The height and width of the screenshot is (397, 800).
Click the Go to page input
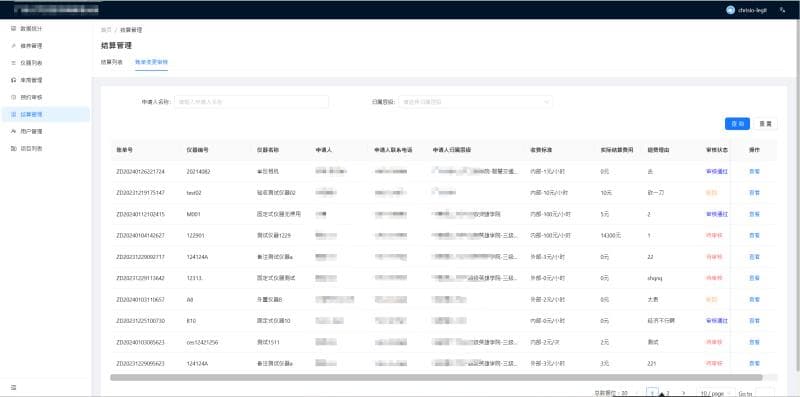click(x=764, y=393)
